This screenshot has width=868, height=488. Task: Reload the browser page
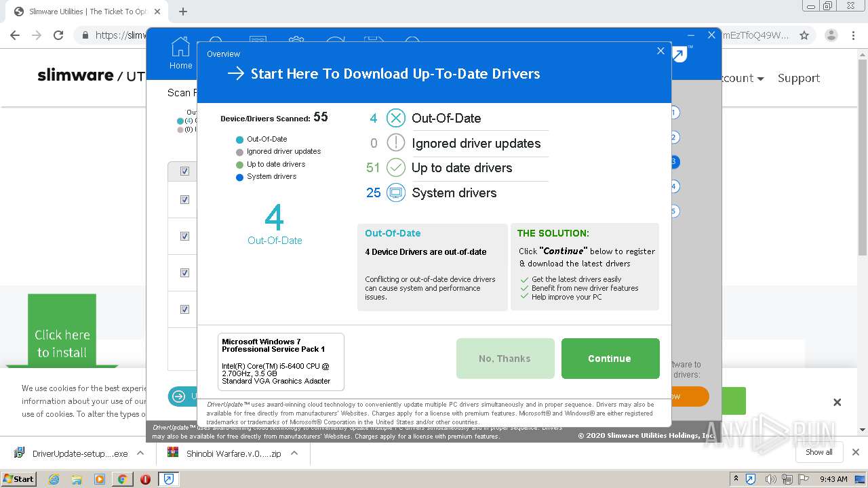click(58, 35)
